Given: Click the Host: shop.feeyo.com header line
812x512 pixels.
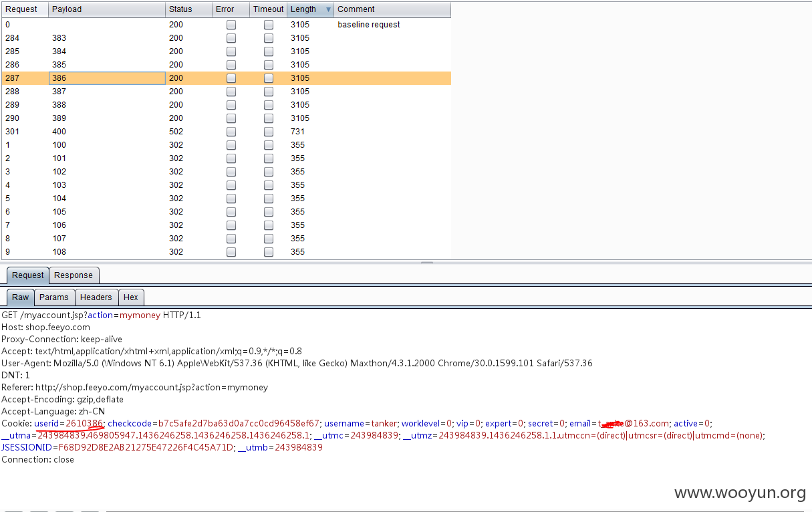Looking at the screenshot, I should point(45,328).
